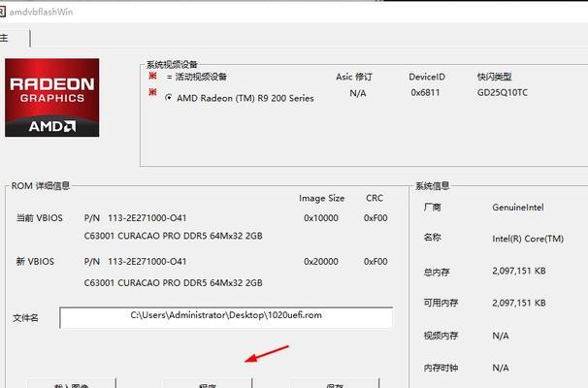
Task: Click the CRC column header
Action: (375, 198)
